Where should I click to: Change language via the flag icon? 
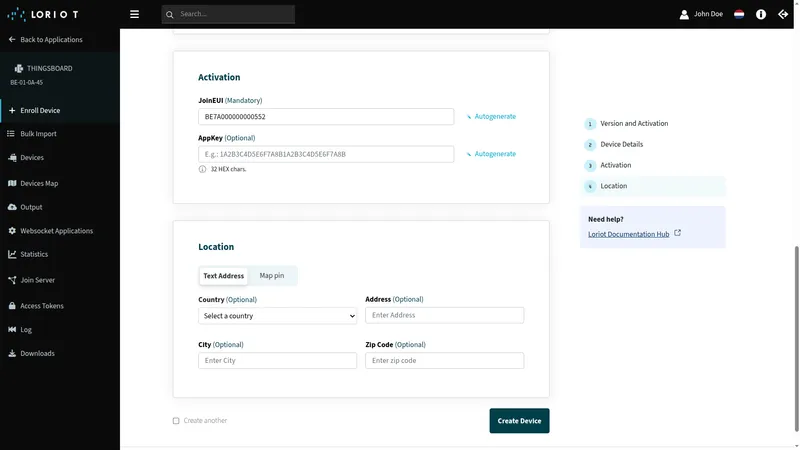pyautogui.click(x=739, y=14)
